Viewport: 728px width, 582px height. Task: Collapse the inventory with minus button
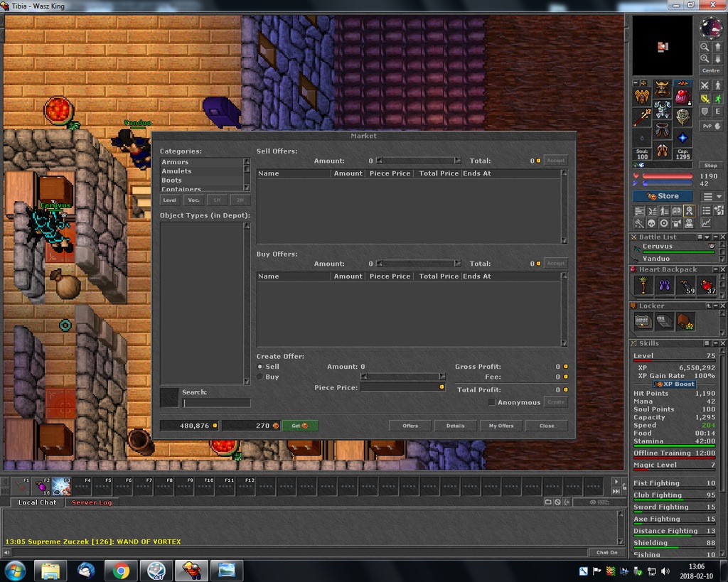click(x=636, y=83)
